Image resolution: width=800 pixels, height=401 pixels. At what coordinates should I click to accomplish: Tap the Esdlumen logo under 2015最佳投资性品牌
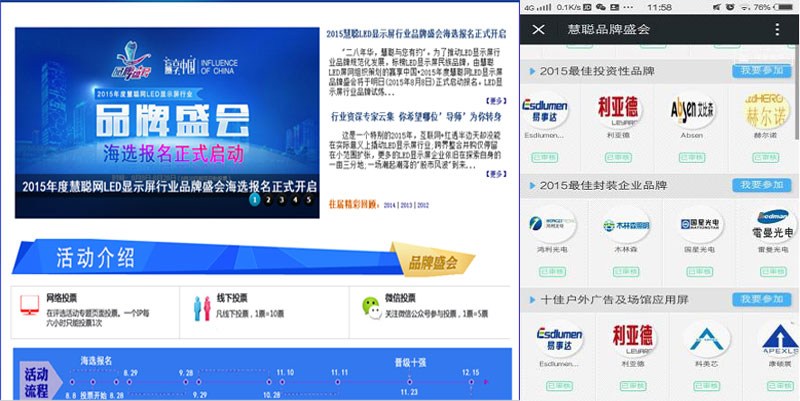click(x=544, y=109)
